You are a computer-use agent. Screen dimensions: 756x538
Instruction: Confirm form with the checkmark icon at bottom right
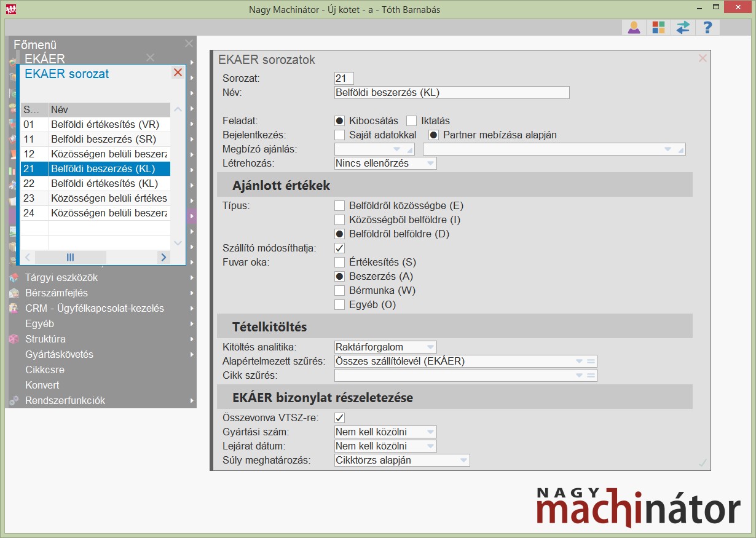[x=703, y=462]
